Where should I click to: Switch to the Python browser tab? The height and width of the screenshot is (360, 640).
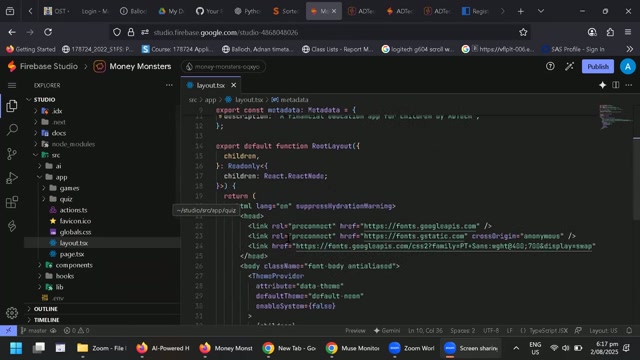[247, 11]
